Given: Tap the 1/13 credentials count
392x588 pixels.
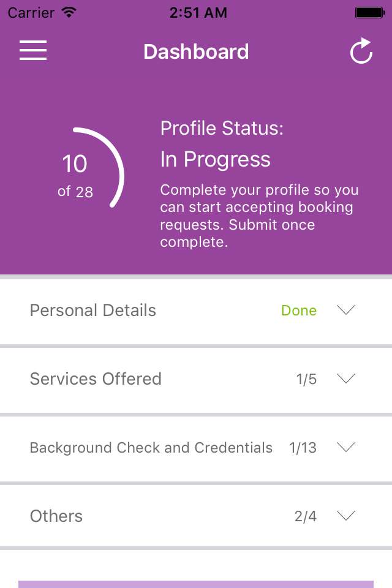Looking at the screenshot, I should (303, 448).
